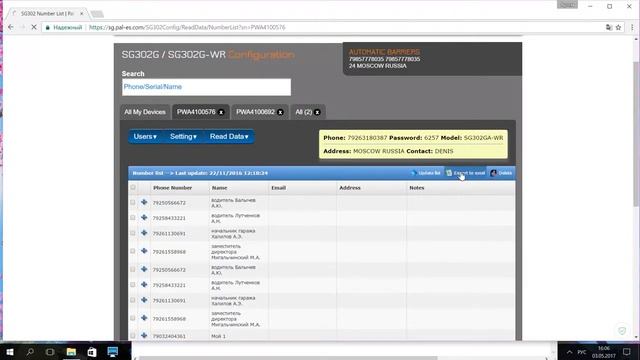Open the Windows notification center

pyautogui.click(x=627, y=351)
